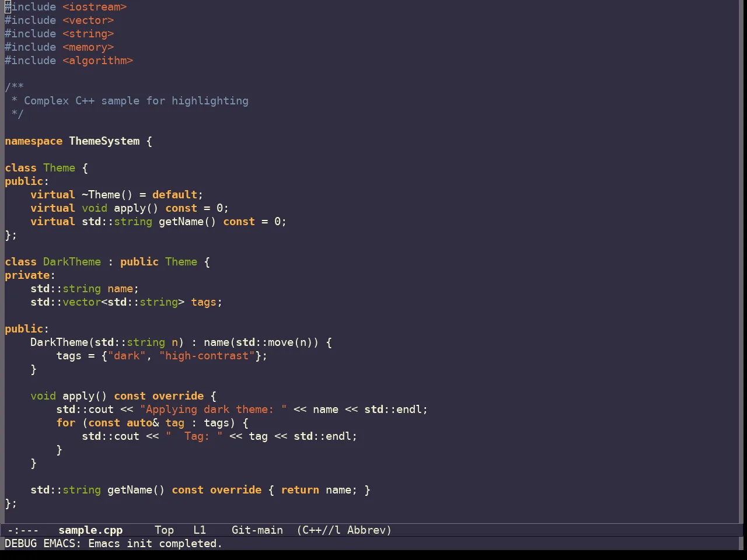
Task: Click 'Theme' in 'class Theme {'
Action: pyautogui.click(x=60, y=168)
